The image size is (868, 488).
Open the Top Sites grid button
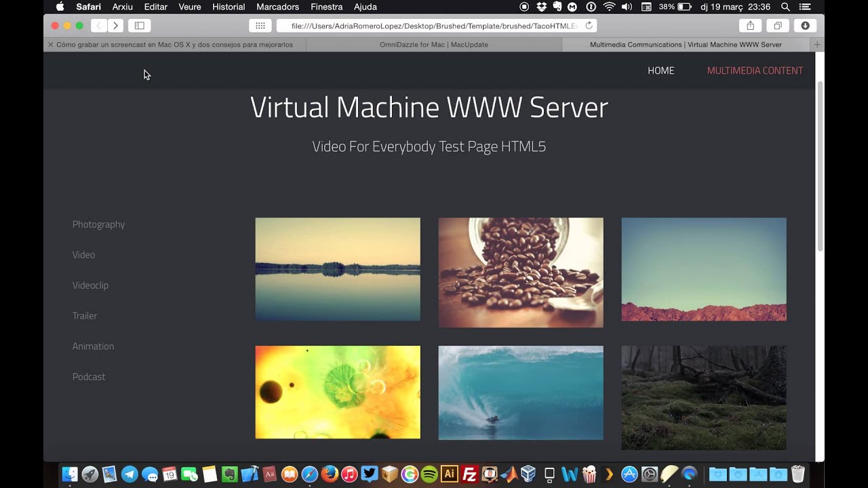pyautogui.click(x=260, y=26)
